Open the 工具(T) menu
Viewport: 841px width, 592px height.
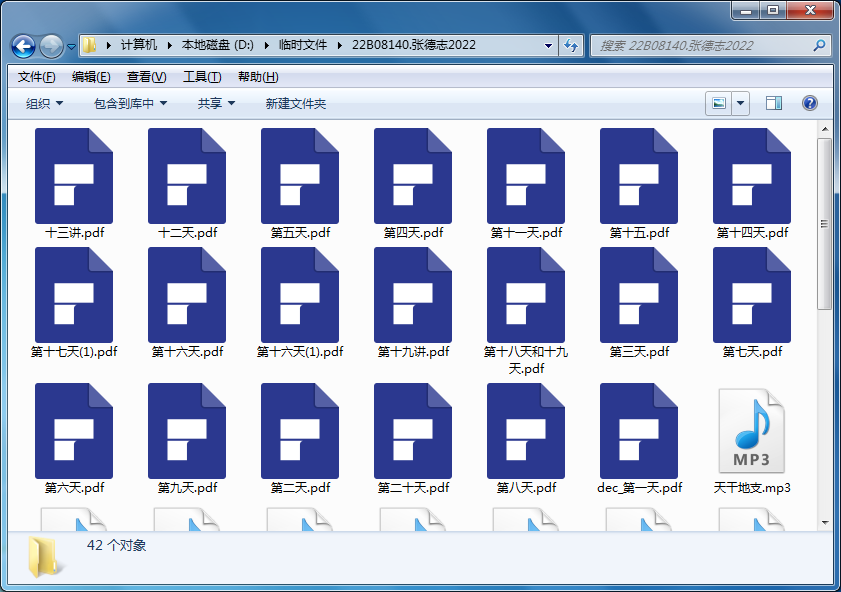point(202,77)
